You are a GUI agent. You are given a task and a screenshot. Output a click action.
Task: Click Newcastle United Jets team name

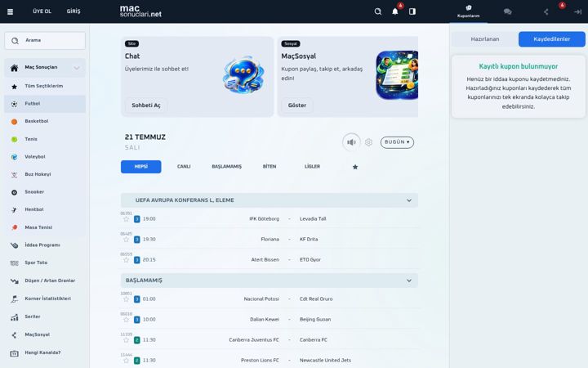pyautogui.click(x=325, y=361)
